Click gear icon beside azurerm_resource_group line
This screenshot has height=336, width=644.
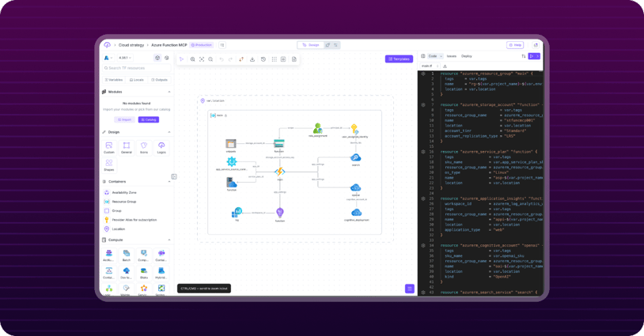[x=423, y=74]
